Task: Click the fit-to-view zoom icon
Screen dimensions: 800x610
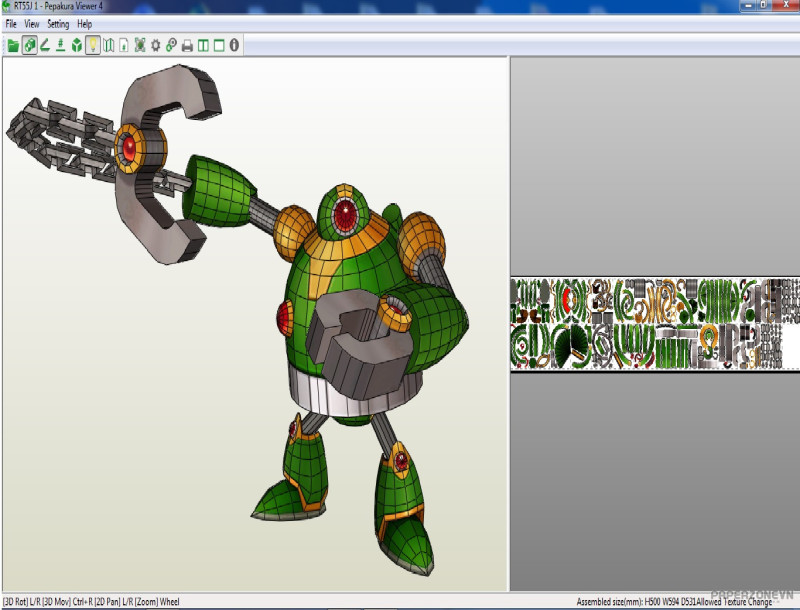Action: pyautogui.click(x=140, y=45)
